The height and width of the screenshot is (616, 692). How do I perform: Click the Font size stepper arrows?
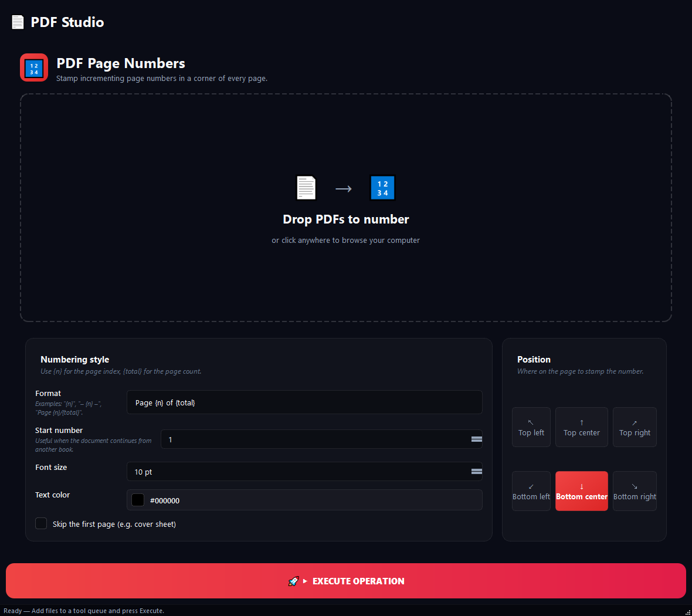(477, 472)
